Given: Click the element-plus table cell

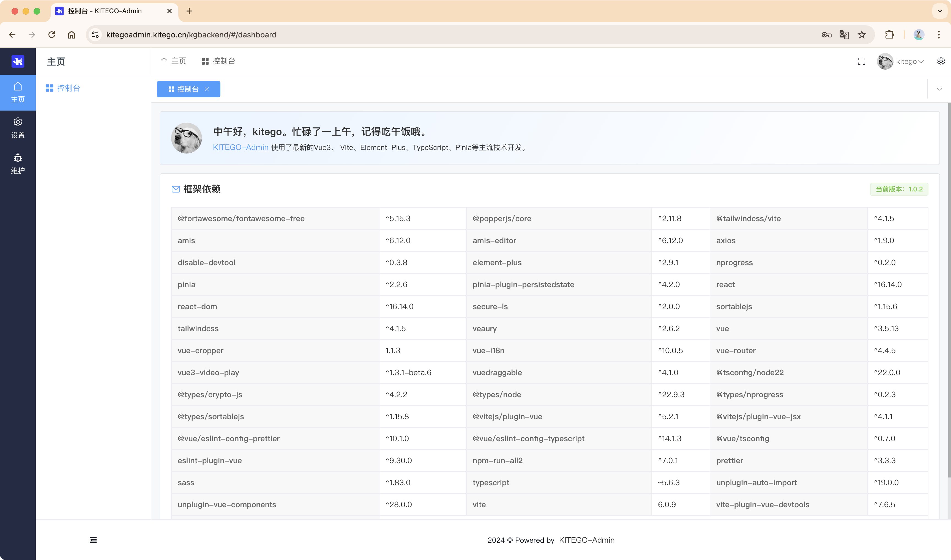Looking at the screenshot, I should coord(559,262).
